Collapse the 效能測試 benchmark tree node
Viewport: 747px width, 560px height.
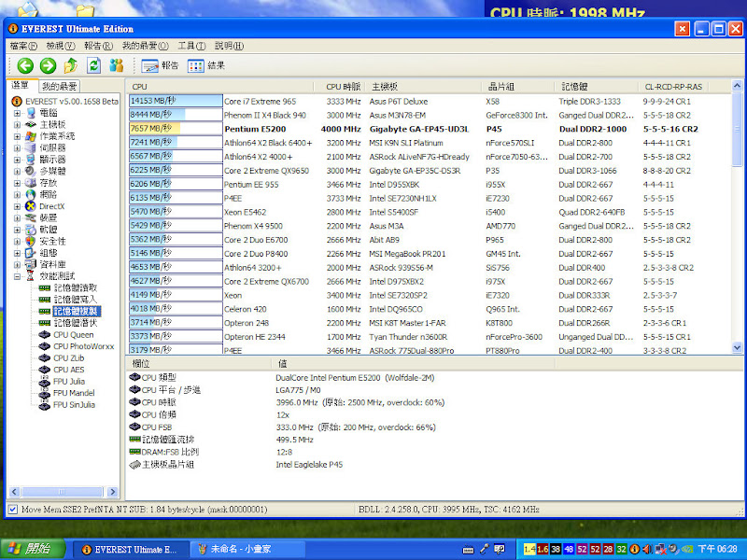[x=18, y=276]
